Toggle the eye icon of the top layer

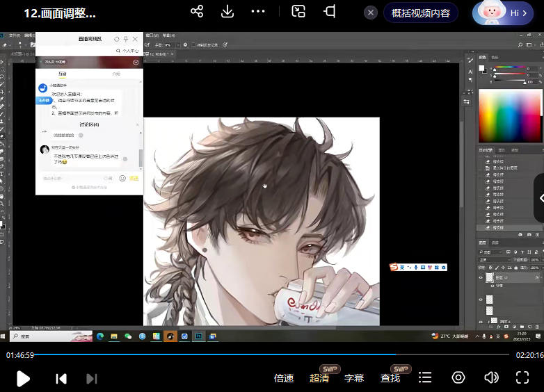click(481, 278)
